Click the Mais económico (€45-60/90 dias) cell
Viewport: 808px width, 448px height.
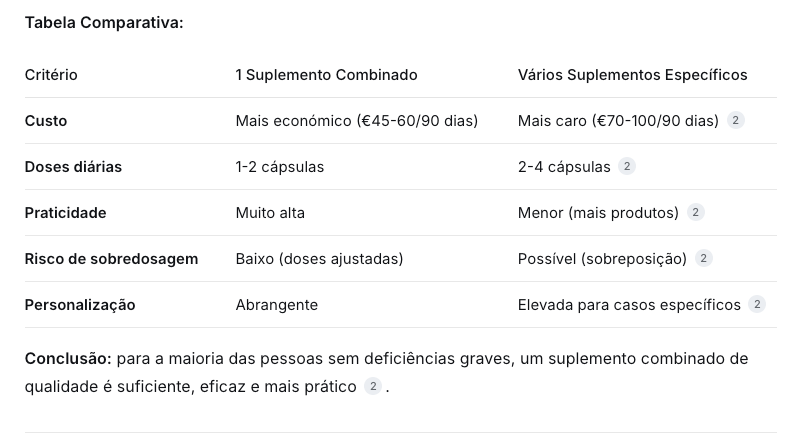tap(356, 121)
